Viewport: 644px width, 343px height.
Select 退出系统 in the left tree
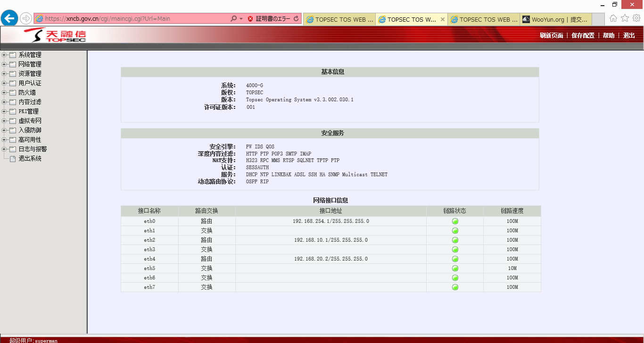click(30, 158)
